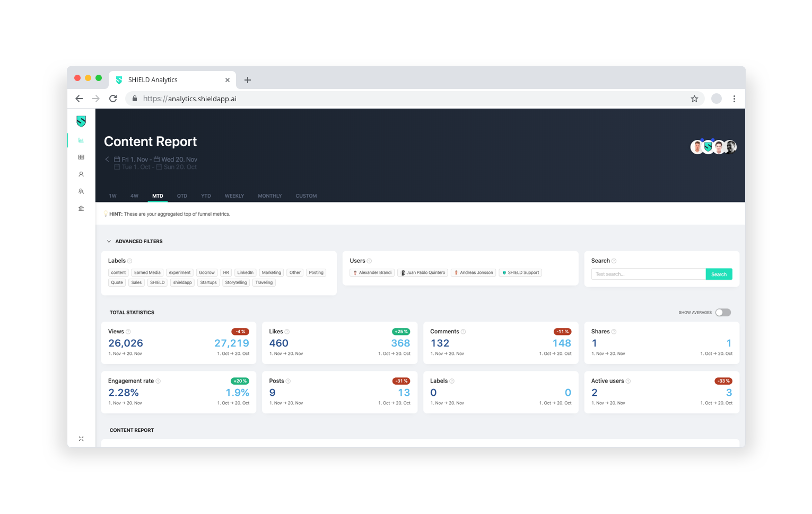
Task: Open the bar chart analytics sidebar icon
Action: point(81,140)
